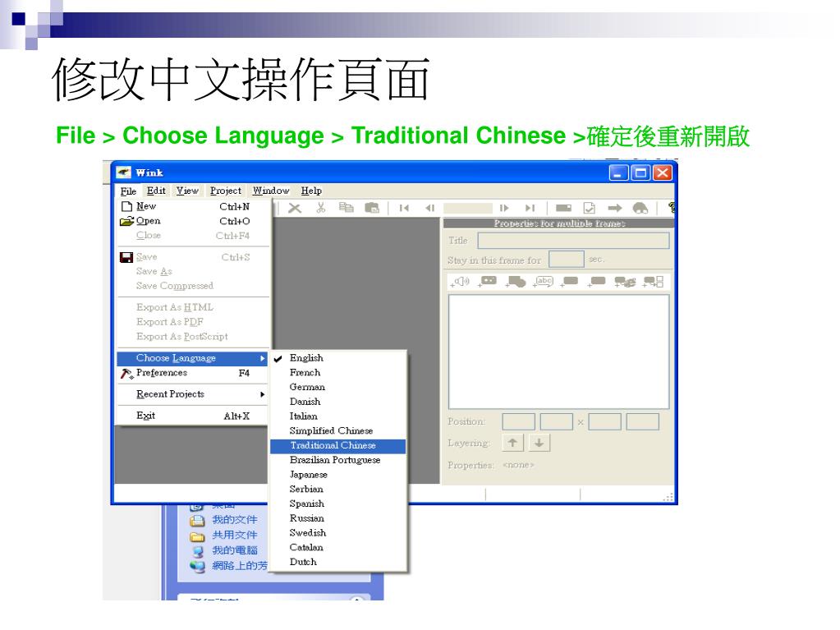Expand the Choose Language submenu
This screenshot has height=630, width=840.
(x=192, y=358)
